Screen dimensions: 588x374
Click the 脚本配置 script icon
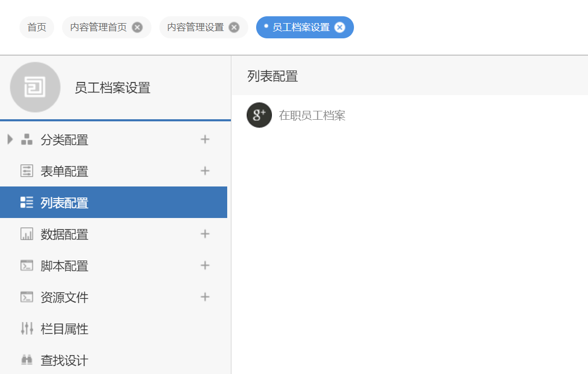tap(26, 265)
